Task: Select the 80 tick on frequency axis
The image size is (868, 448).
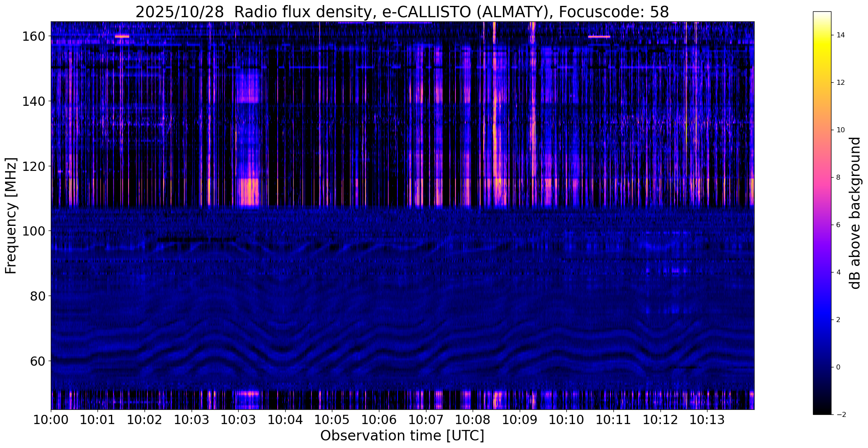Action: pyautogui.click(x=37, y=296)
